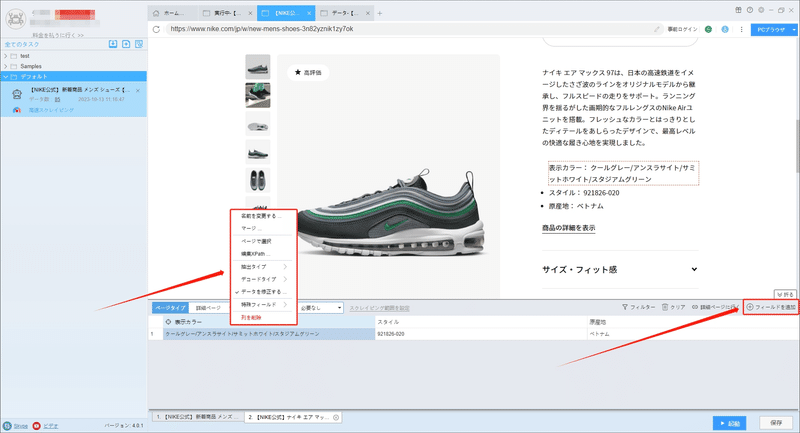Click the robot avatar profile icon
Screen dimensions: 800x433
point(15,19)
